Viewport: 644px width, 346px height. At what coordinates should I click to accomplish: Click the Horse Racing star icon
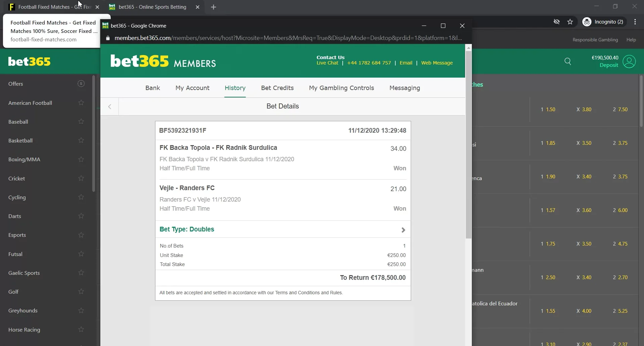point(81,330)
